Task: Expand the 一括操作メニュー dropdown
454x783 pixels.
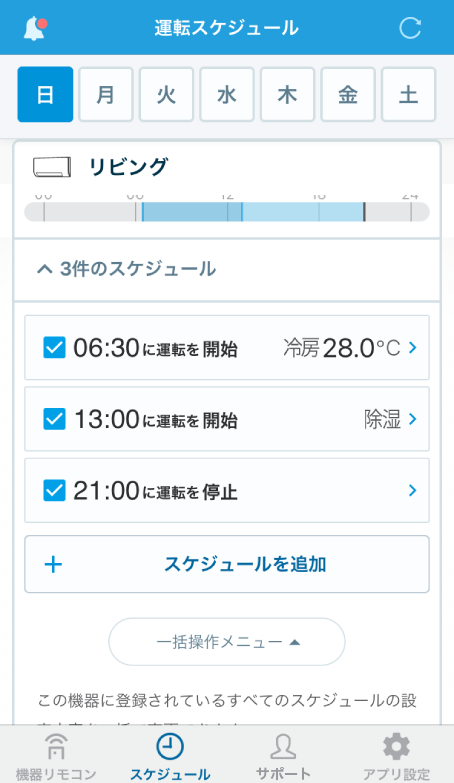Action: click(227, 642)
